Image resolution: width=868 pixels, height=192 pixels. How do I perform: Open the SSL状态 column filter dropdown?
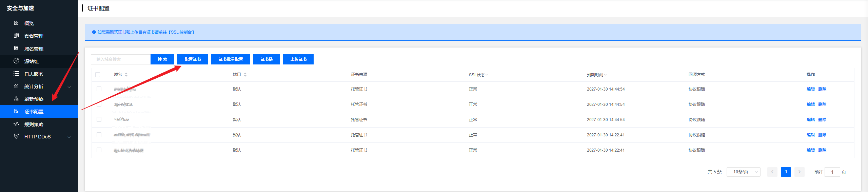click(x=487, y=75)
